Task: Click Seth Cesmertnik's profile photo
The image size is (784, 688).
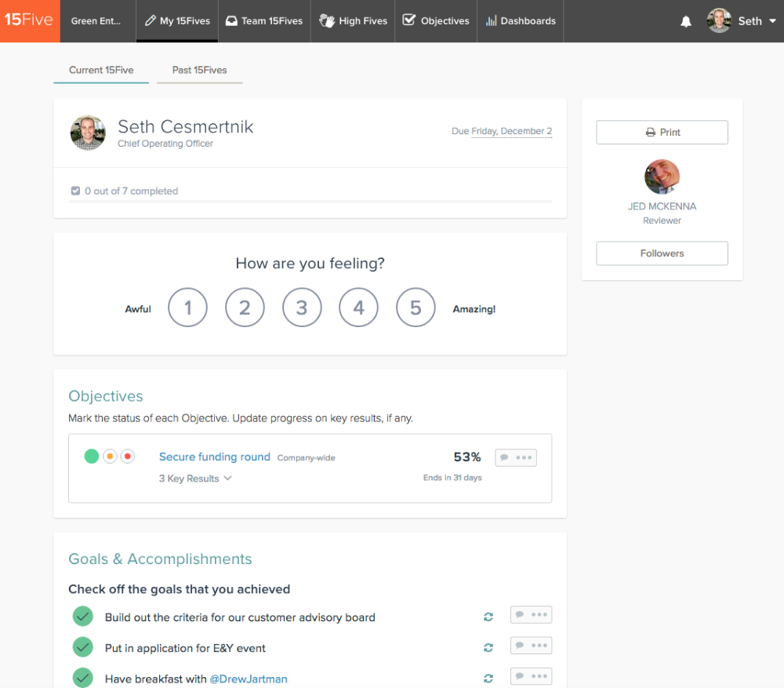Action: (88, 133)
